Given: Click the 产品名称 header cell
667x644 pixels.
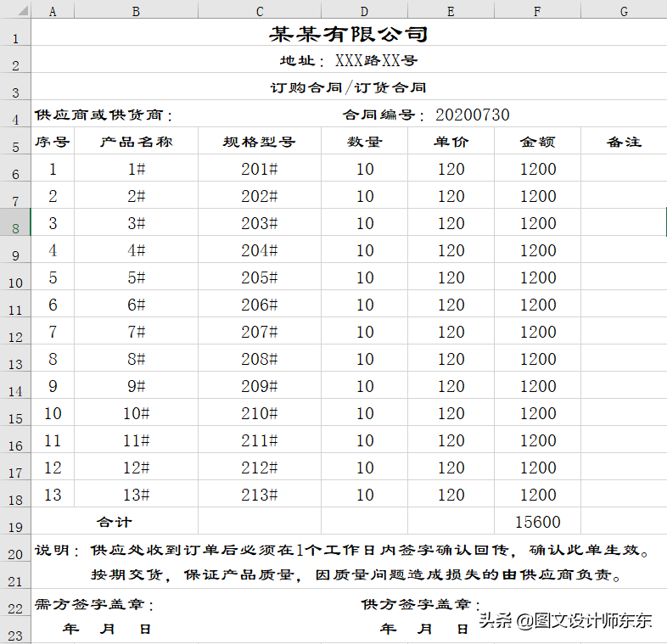Looking at the screenshot, I should [136, 141].
